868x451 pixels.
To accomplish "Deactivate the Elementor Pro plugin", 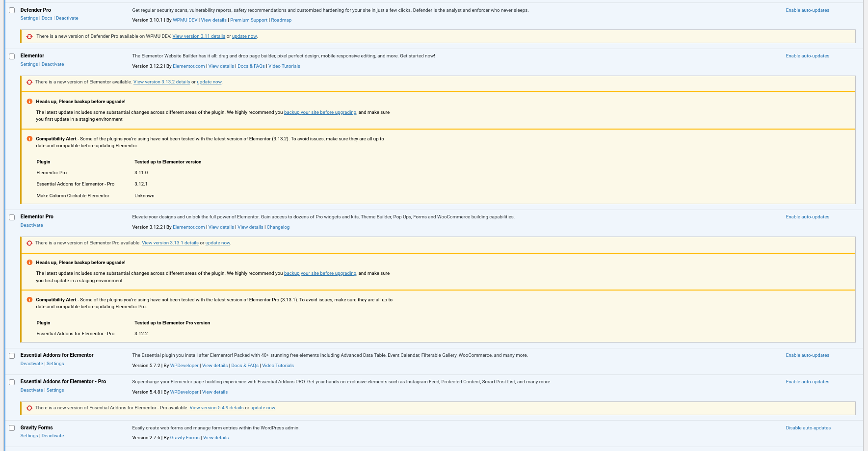I will point(32,225).
